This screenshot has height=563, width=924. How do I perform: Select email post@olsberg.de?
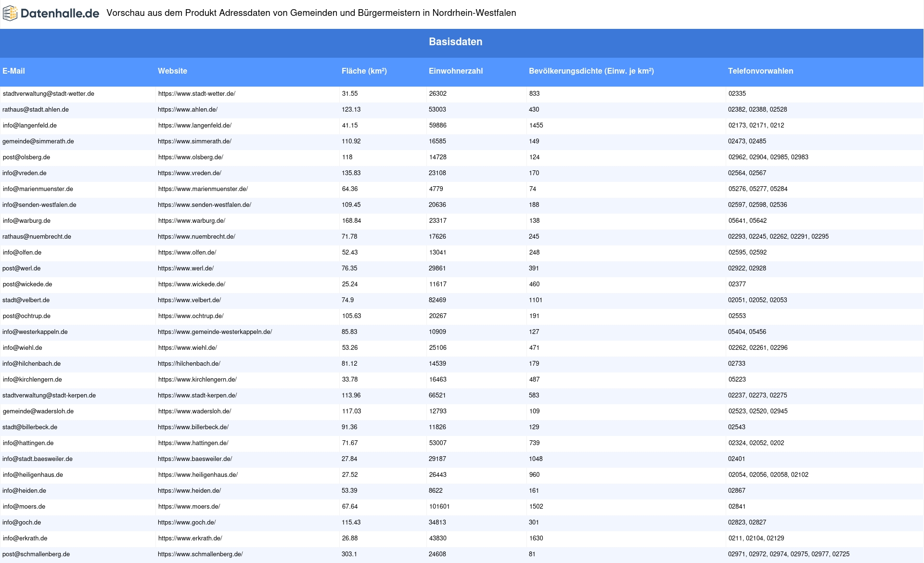pos(26,157)
